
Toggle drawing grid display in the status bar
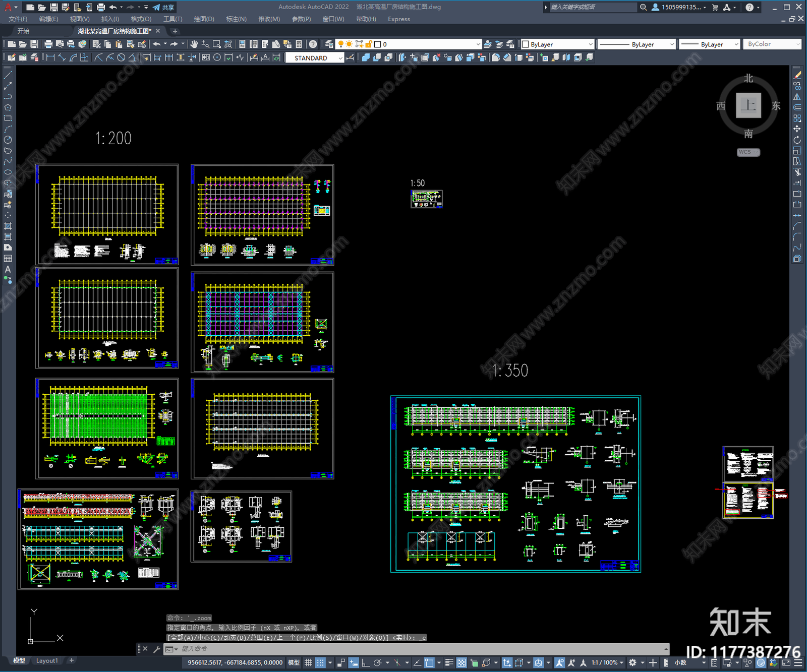(x=308, y=662)
